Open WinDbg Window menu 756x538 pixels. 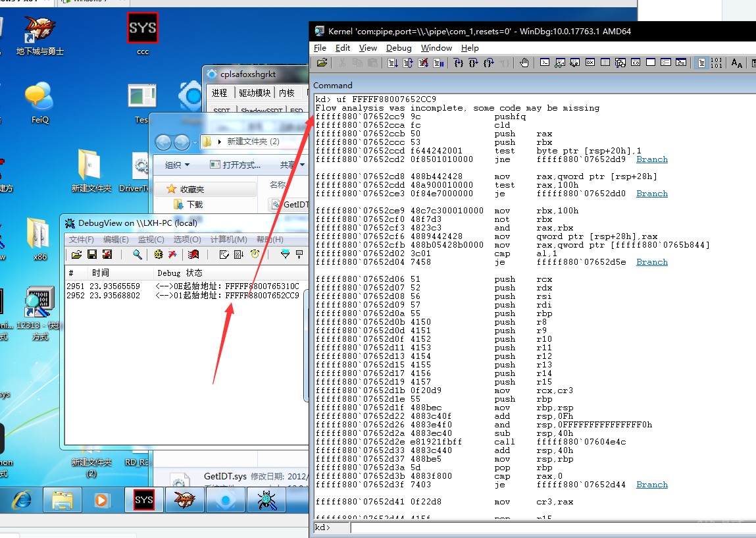(x=436, y=48)
